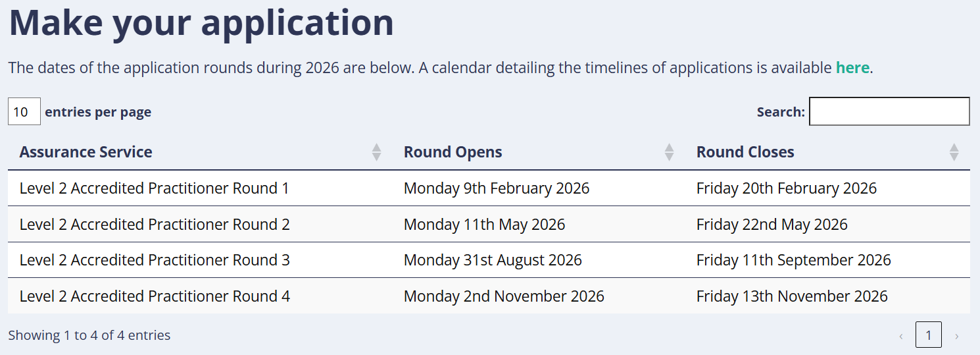The image size is (980, 355).
Task: Sort by the Assurance Service header
Action: coord(86,152)
